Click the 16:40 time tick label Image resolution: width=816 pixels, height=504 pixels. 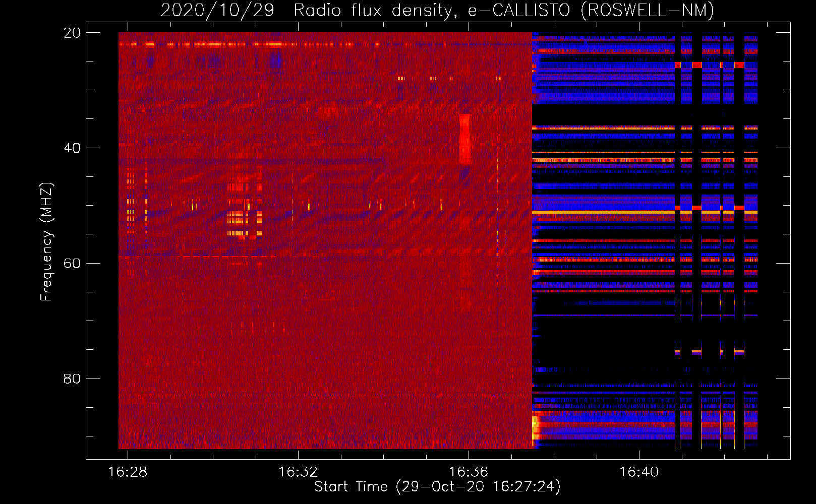click(x=639, y=472)
